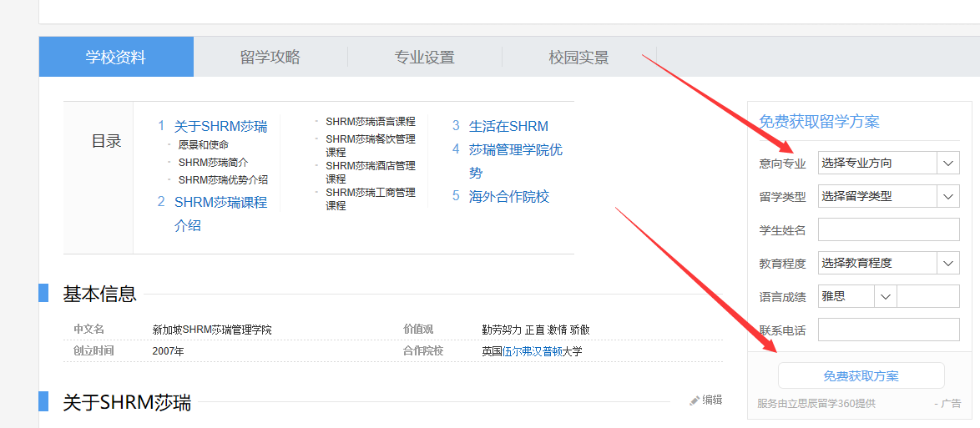This screenshot has width=980, height=428.
Task: Click the pencil edit icon beside 编辑
Action: [695, 400]
